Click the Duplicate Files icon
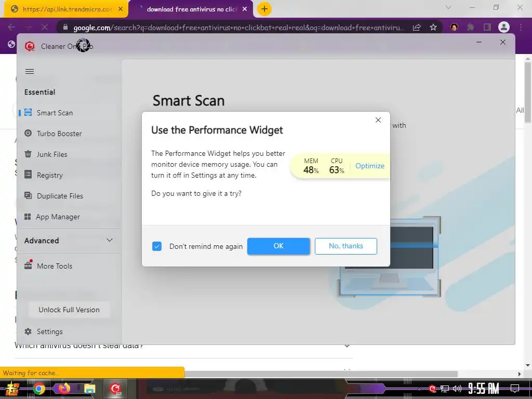This screenshot has height=399, width=532. click(x=28, y=196)
